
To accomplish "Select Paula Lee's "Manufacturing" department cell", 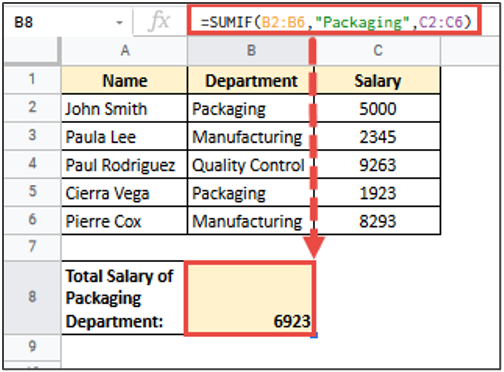I will (251, 136).
